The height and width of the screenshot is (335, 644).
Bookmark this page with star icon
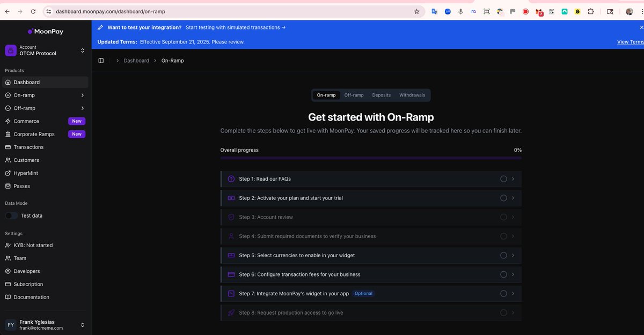(416, 11)
